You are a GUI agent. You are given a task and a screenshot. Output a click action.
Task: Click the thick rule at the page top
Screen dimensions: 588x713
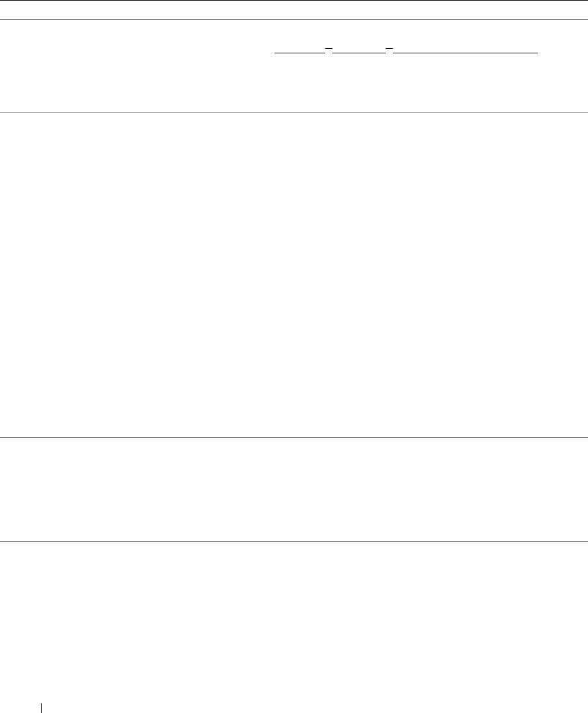click(x=294, y=1)
